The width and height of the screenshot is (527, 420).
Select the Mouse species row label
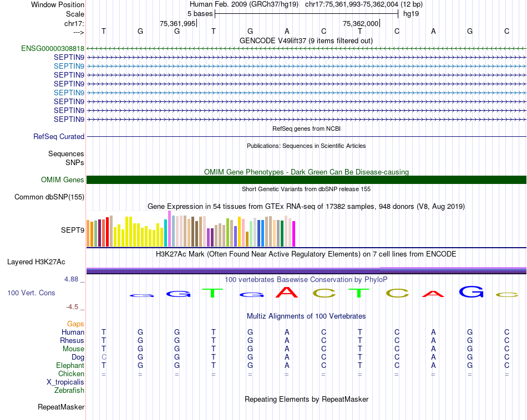[73, 349]
